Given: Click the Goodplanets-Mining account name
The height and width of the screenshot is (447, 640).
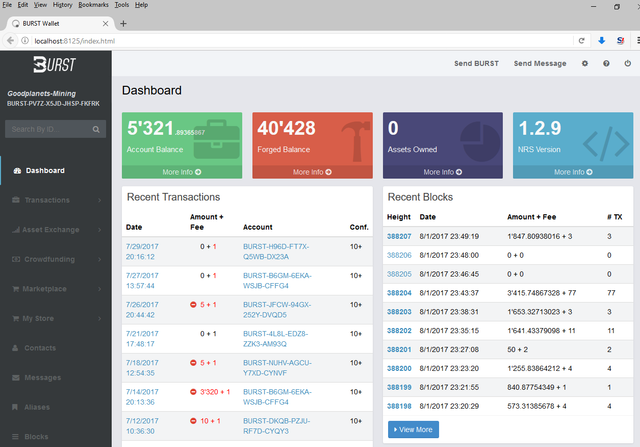Looking at the screenshot, I should pyautogui.click(x=41, y=93).
